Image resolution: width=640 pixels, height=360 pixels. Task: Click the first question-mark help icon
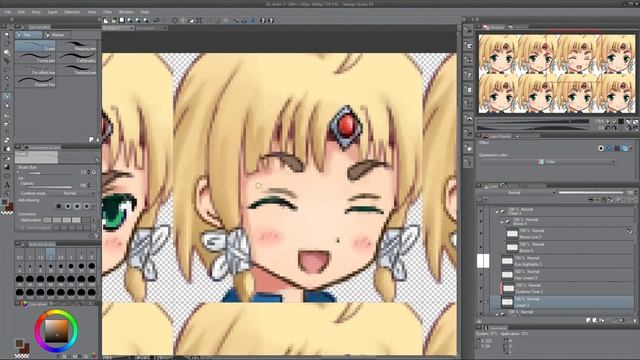[x=263, y=20]
